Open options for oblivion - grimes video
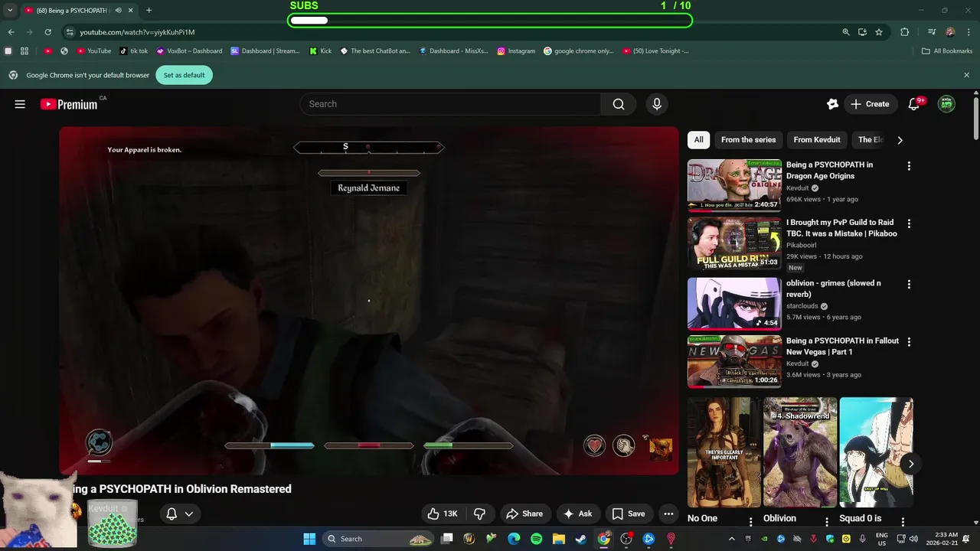 pyautogui.click(x=909, y=284)
